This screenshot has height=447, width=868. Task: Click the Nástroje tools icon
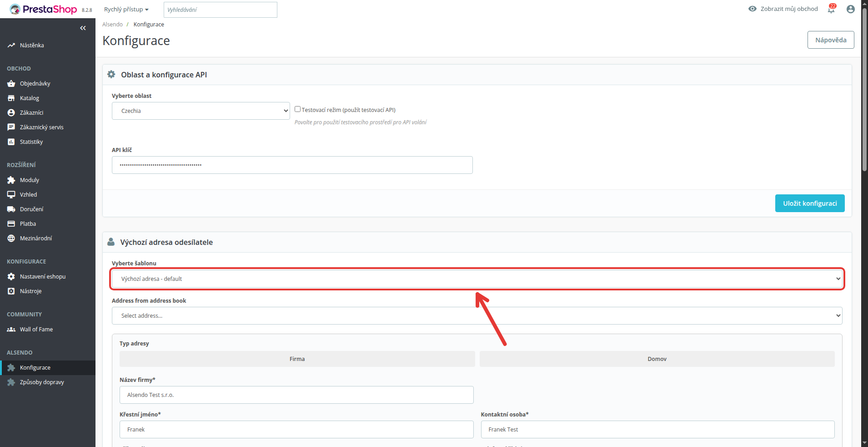click(11, 291)
